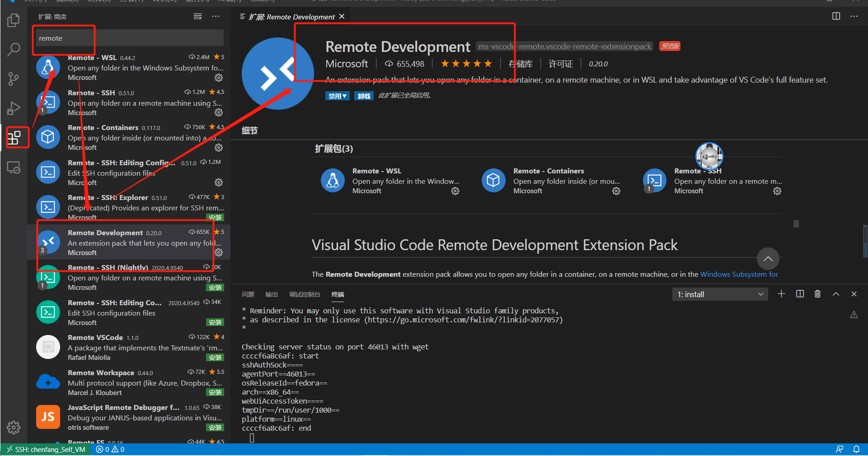Click the scroll-to-top round button
Viewport: 868px width, 456px height.
click(x=768, y=259)
